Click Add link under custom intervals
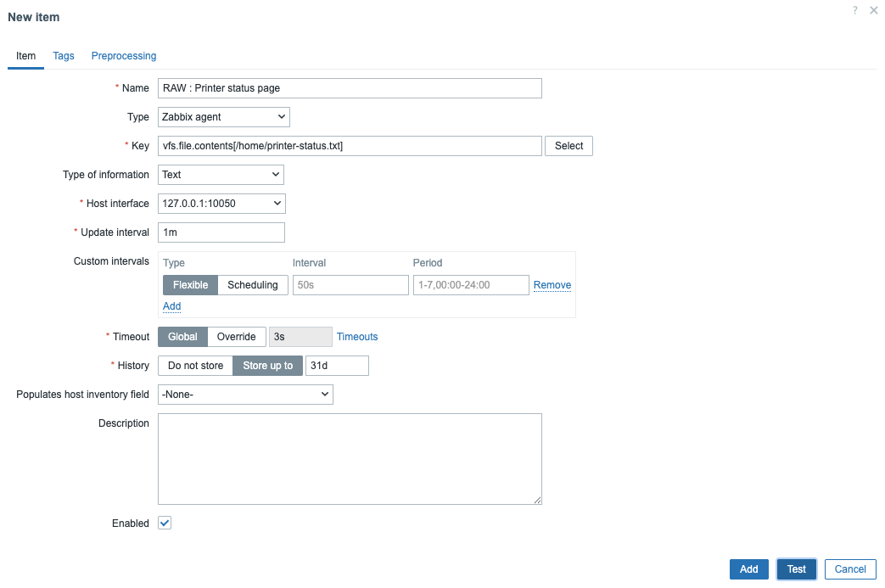Viewport: 885px width, 588px height. coord(171,306)
